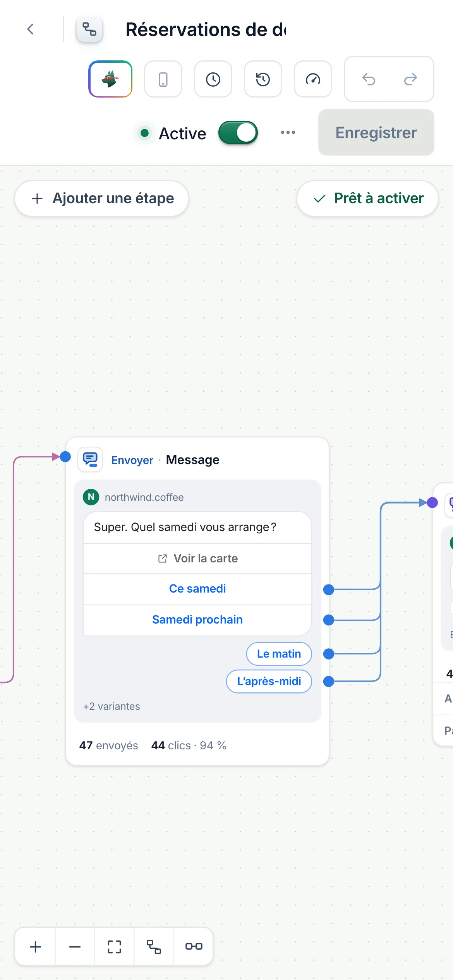Open the speedometer performance icon

[x=313, y=79]
